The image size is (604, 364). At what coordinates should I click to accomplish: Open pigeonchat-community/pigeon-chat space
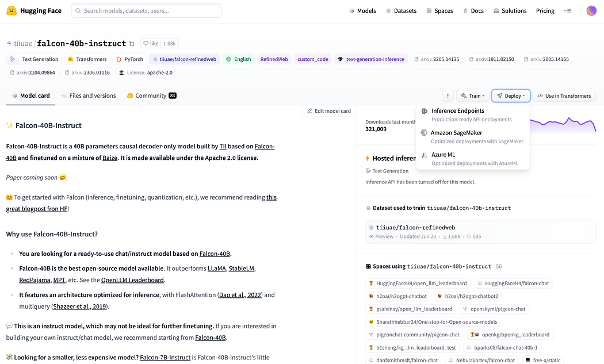point(414,335)
